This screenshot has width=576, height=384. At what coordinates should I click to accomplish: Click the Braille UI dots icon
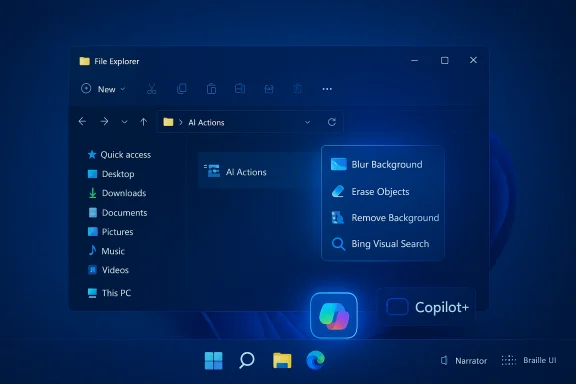tap(509, 360)
